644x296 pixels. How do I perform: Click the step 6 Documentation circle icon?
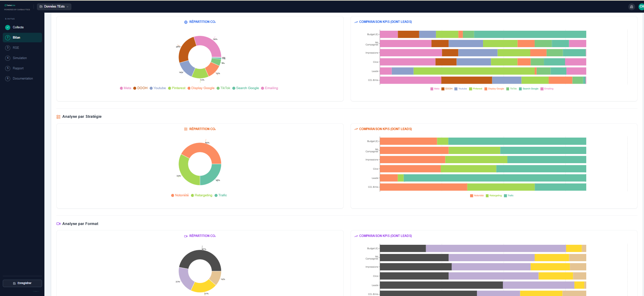[8, 79]
